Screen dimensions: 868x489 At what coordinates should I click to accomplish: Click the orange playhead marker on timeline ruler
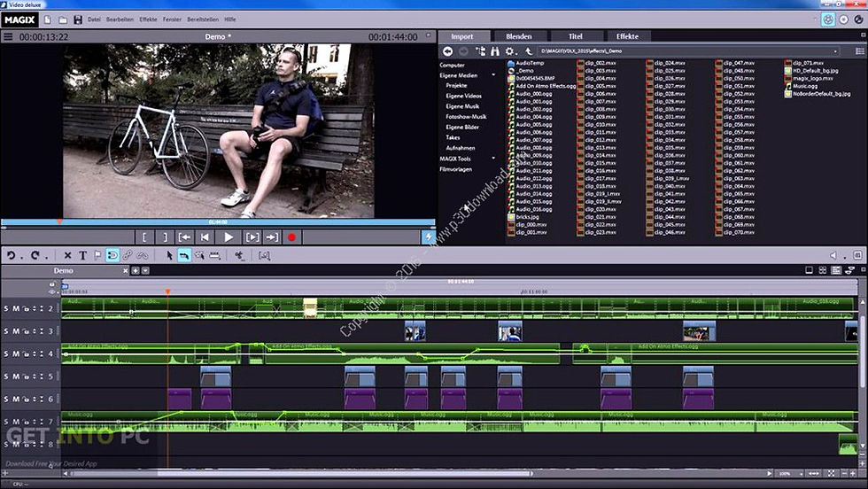(x=167, y=291)
